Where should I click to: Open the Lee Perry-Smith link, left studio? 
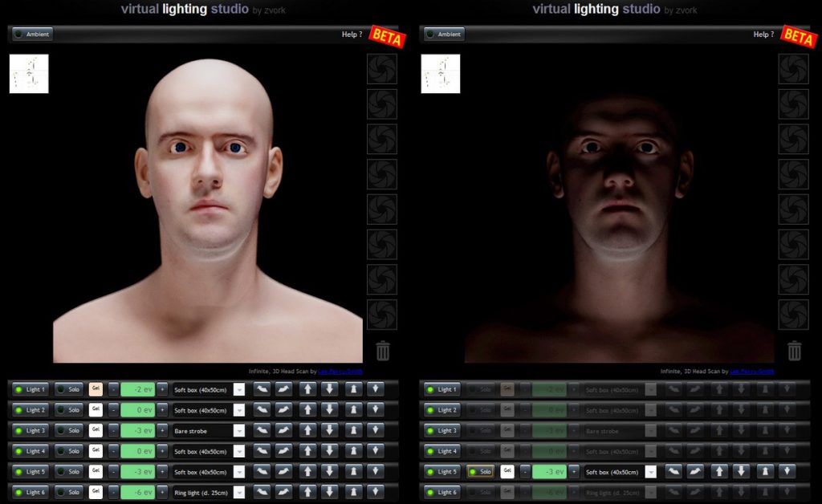(x=340, y=372)
